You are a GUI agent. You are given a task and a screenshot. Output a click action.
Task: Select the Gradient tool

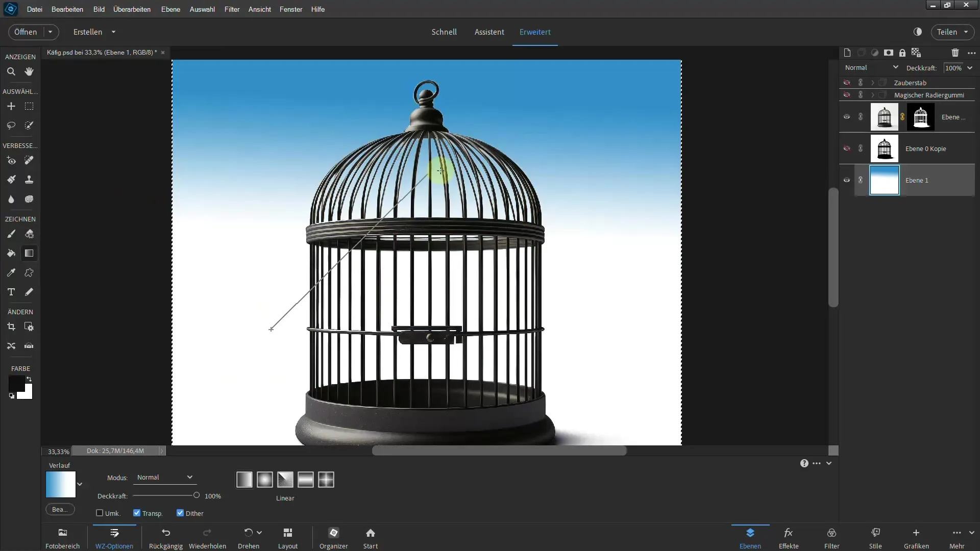coord(29,254)
